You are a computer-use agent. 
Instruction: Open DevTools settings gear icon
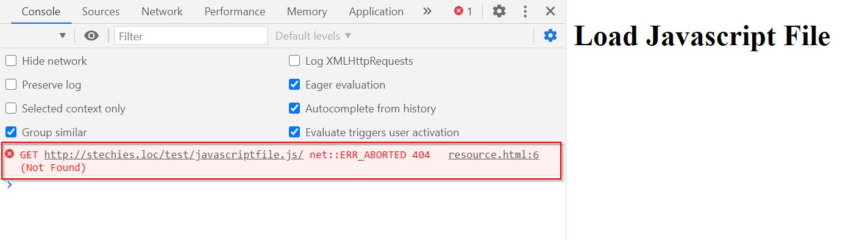(499, 11)
